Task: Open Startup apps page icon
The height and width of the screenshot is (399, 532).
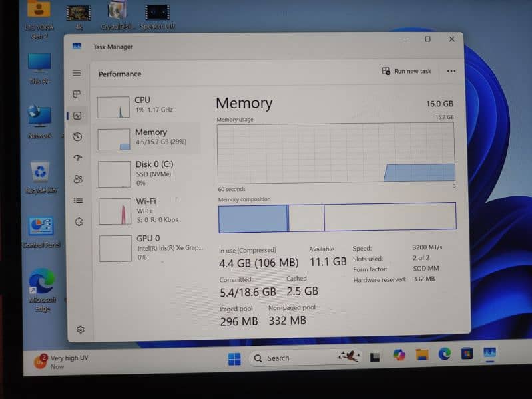Action: point(78,158)
